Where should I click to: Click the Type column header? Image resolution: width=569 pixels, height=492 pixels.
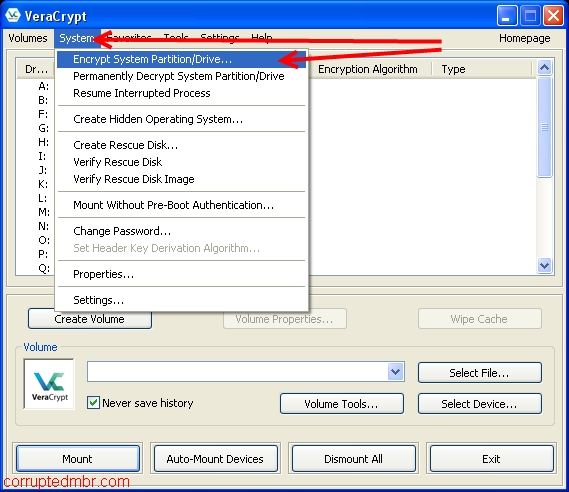[x=482, y=69]
